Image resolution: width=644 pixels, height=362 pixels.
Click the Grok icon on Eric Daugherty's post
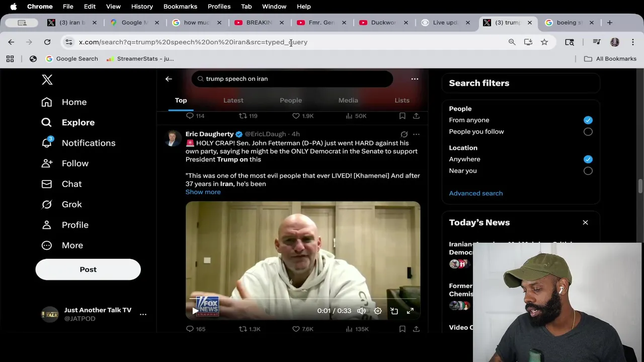click(x=404, y=134)
